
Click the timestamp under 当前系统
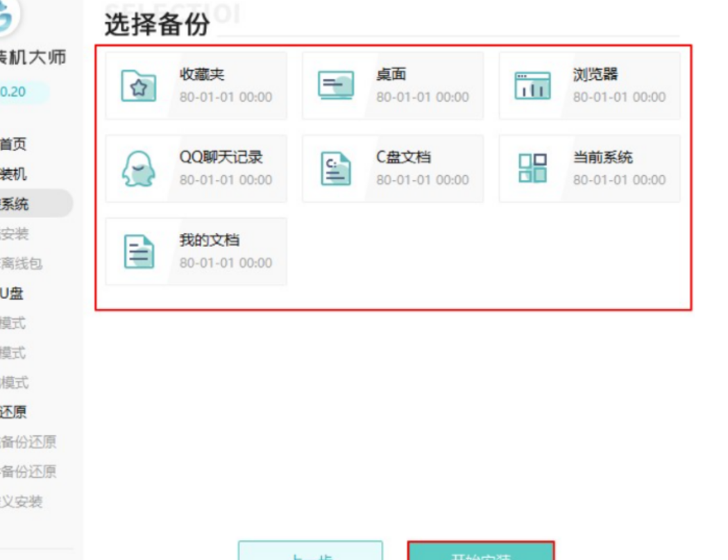point(619,180)
